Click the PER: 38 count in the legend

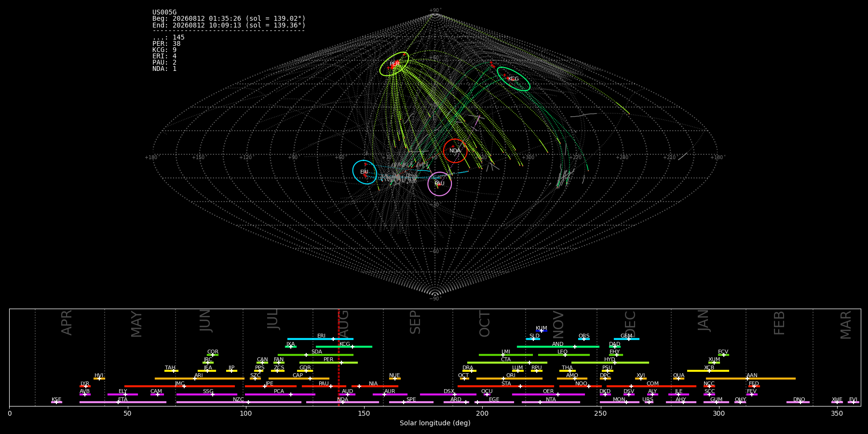click(166, 44)
